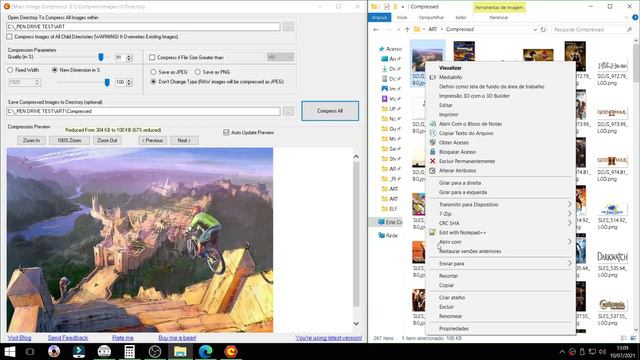Click the Compress All button
The height and width of the screenshot is (360, 640).
tap(330, 111)
